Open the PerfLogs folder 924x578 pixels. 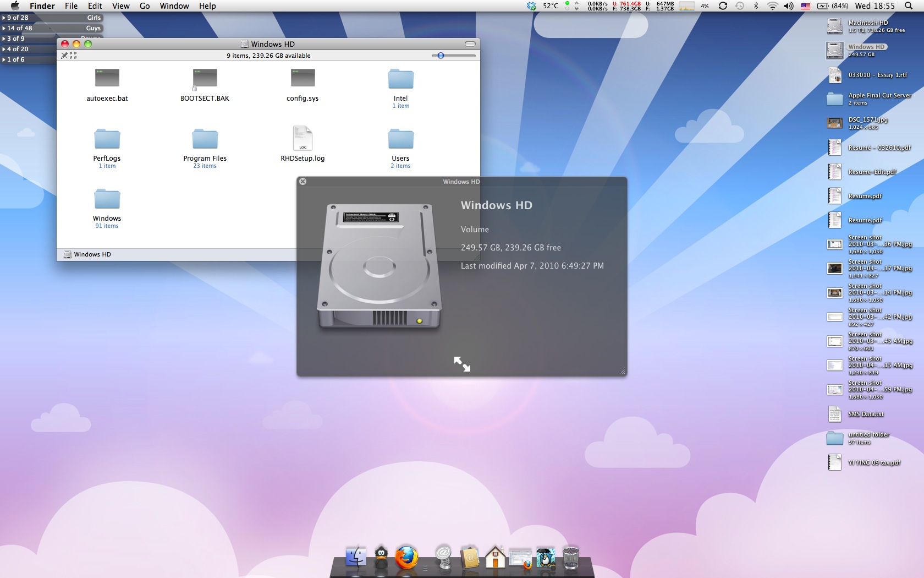pyautogui.click(x=107, y=139)
